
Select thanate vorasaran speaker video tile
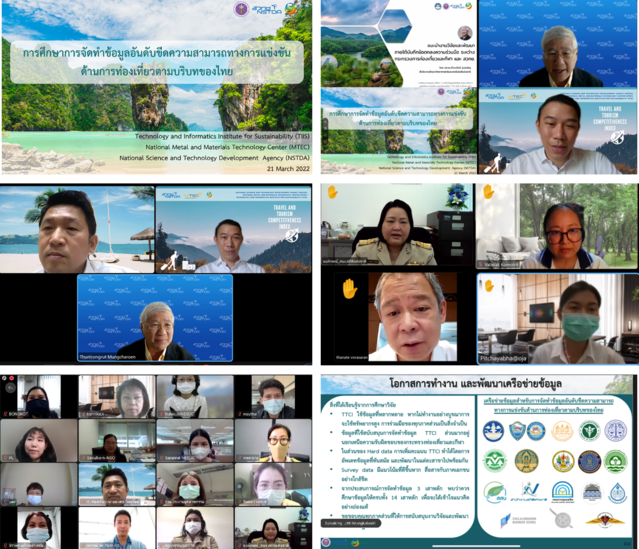click(396, 319)
